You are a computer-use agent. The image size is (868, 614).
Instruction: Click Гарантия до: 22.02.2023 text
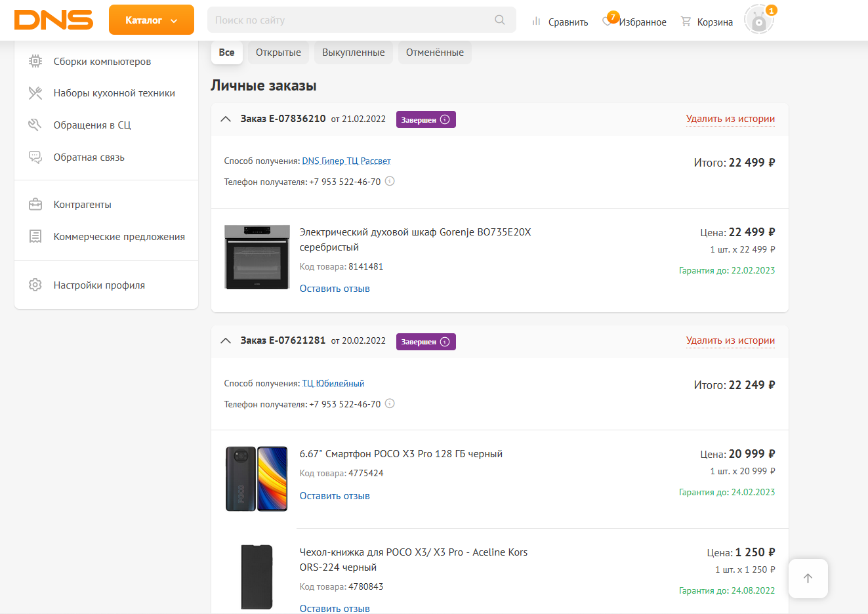(x=727, y=270)
